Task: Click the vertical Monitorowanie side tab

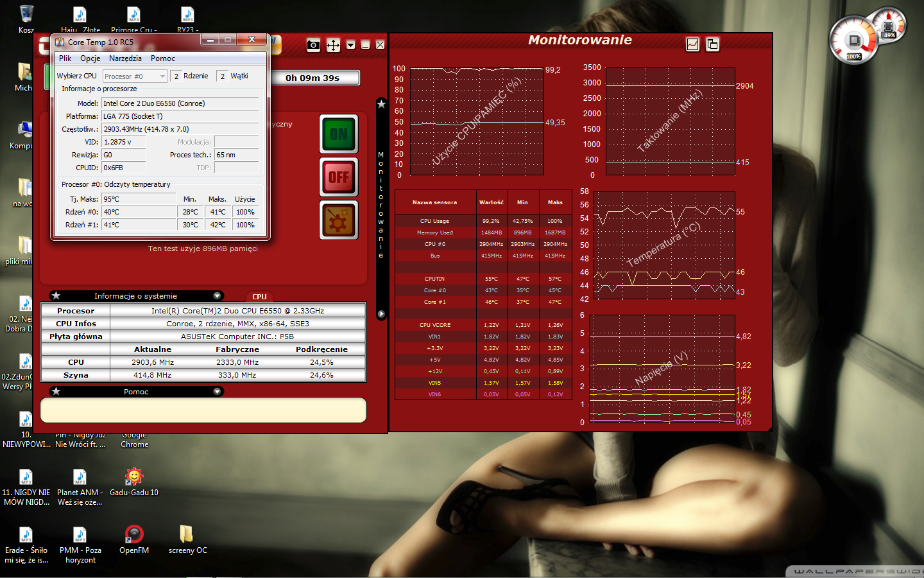Action: [381, 206]
